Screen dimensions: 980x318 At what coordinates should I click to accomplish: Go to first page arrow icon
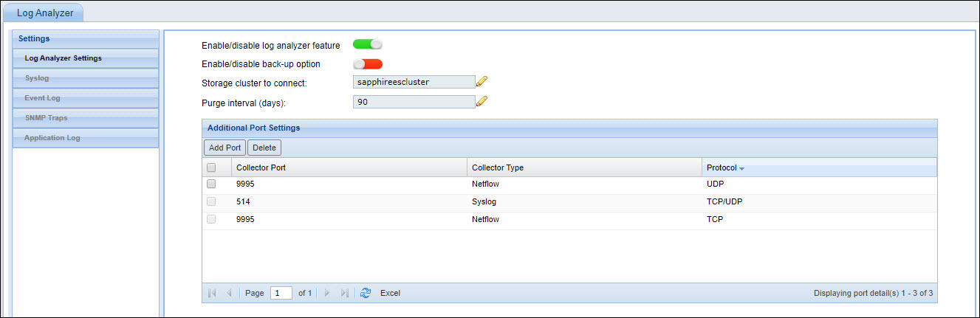212,293
